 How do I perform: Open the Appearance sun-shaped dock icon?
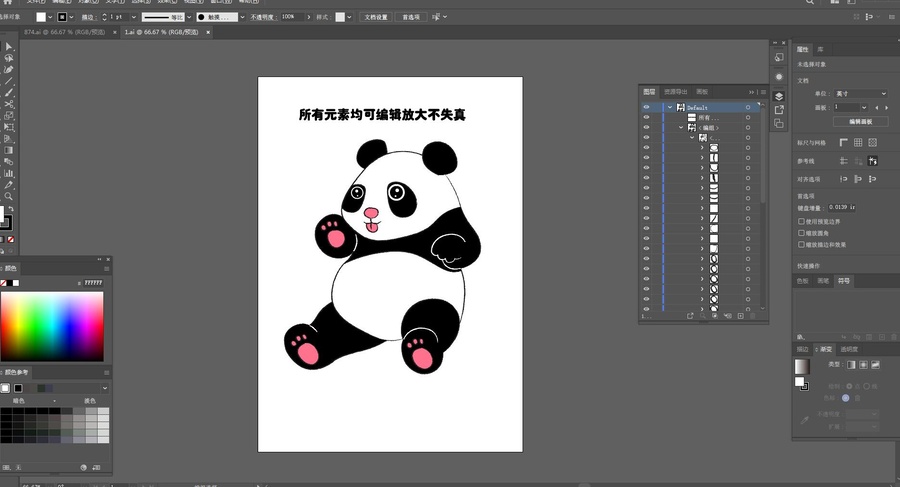tap(779, 77)
